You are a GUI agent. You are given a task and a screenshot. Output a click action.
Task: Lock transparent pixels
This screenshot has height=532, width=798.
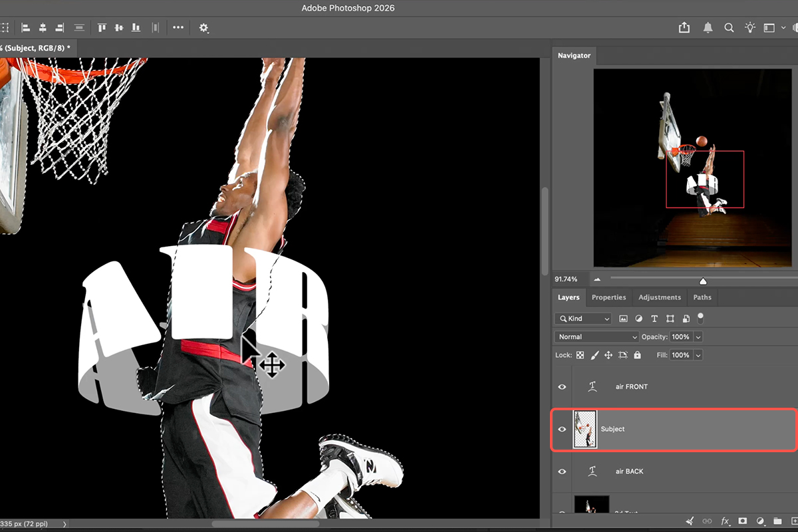pos(580,355)
